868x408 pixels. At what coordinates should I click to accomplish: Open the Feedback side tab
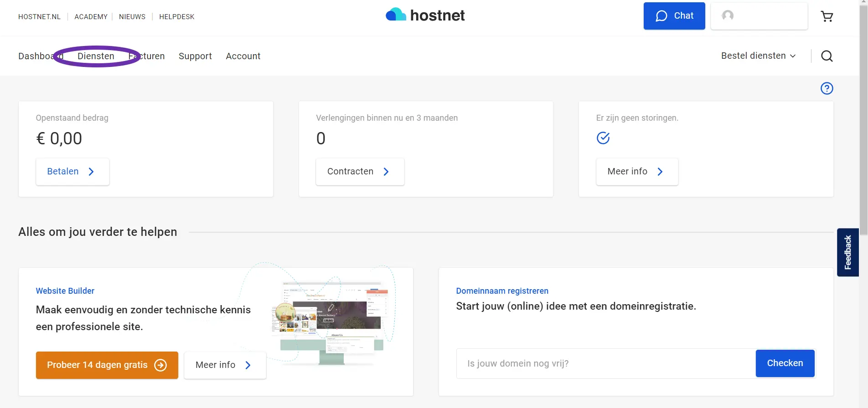coord(848,252)
